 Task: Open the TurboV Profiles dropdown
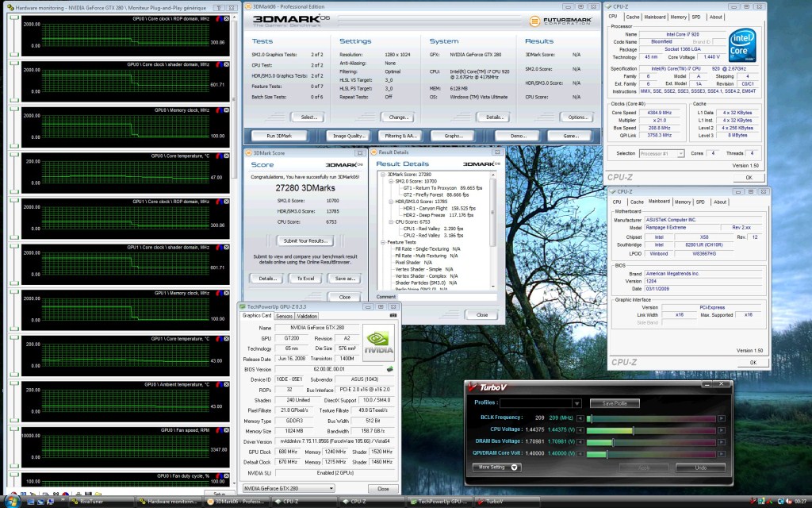coord(576,403)
